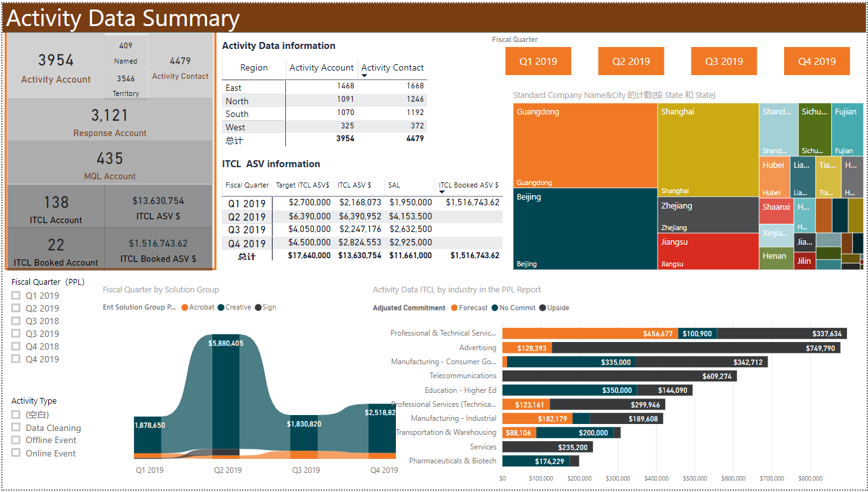Screen dimensions: 868x492
Task: Select the 3546 Territory account value
Action: (126, 79)
